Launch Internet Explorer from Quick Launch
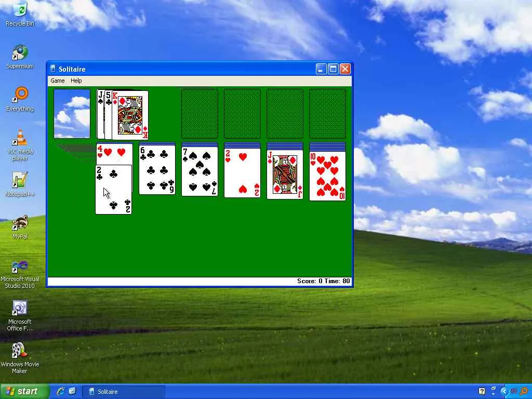This screenshot has width=532, height=399. 61,392
